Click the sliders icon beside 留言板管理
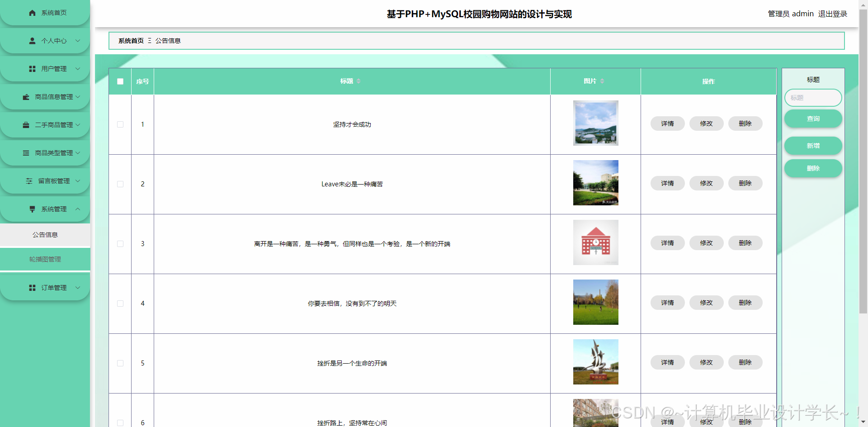This screenshot has width=868, height=427. (x=29, y=181)
